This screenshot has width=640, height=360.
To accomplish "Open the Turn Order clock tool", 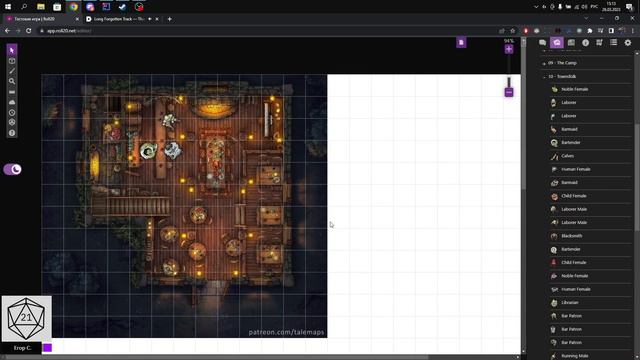I will tap(12, 112).
